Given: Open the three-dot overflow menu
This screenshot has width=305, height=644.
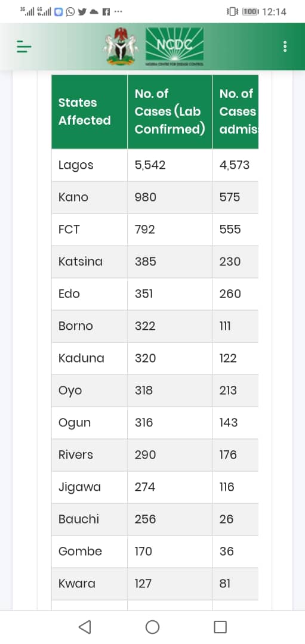Looking at the screenshot, I should (285, 47).
